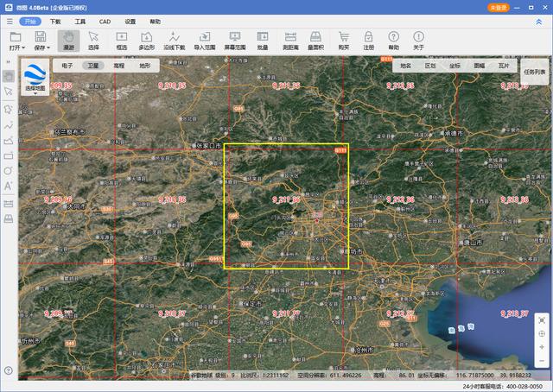Open the 导入范围 import range tool
The image size is (553, 392).
205,40
